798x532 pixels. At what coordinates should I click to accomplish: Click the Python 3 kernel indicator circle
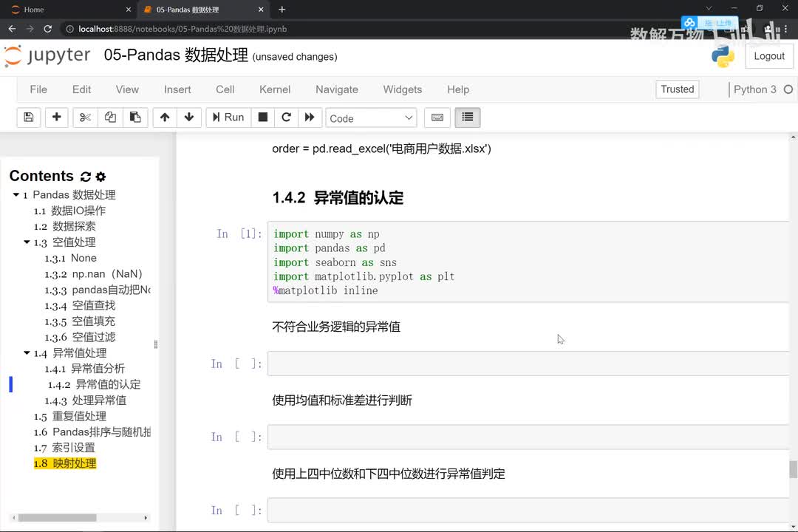[788, 89]
